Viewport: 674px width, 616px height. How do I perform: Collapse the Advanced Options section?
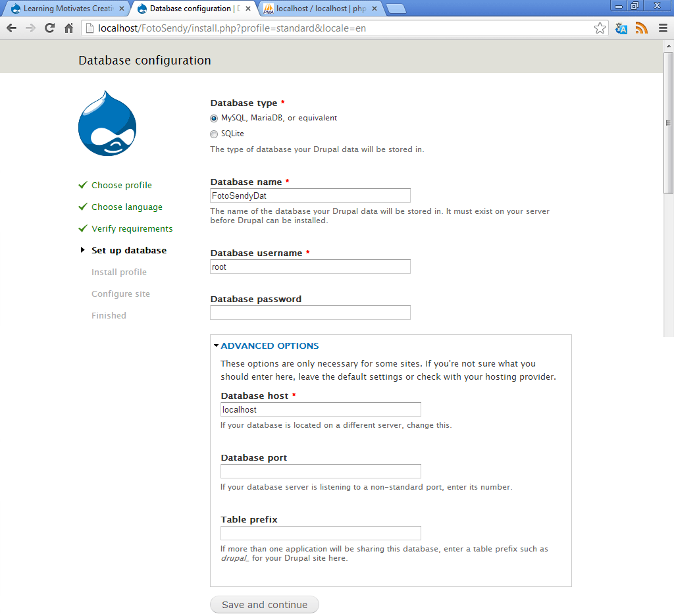tap(269, 346)
